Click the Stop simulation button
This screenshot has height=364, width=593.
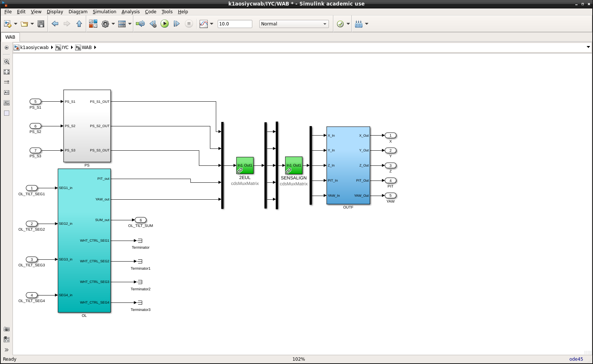(x=189, y=24)
